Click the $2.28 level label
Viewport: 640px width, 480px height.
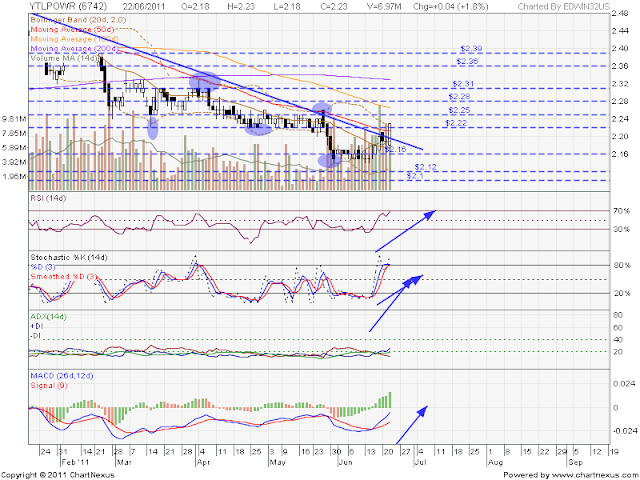[459, 97]
